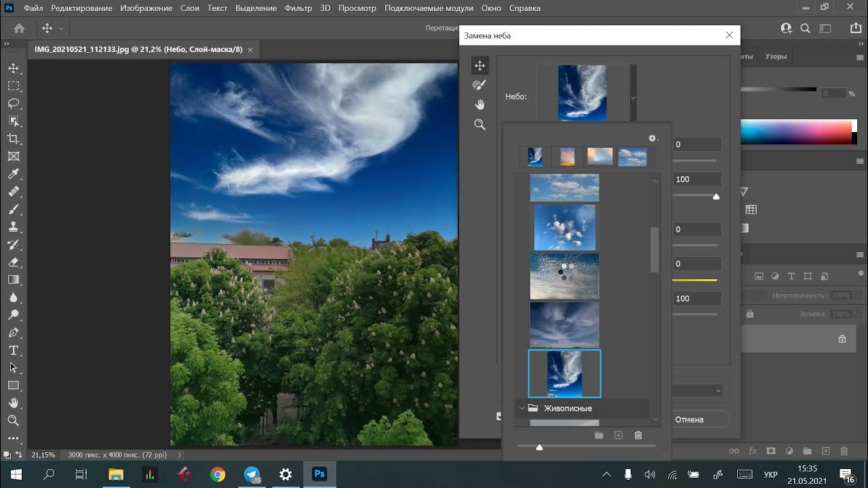This screenshot has height=488, width=868.
Task: Open the Layers panel options menu
Action: (860, 255)
